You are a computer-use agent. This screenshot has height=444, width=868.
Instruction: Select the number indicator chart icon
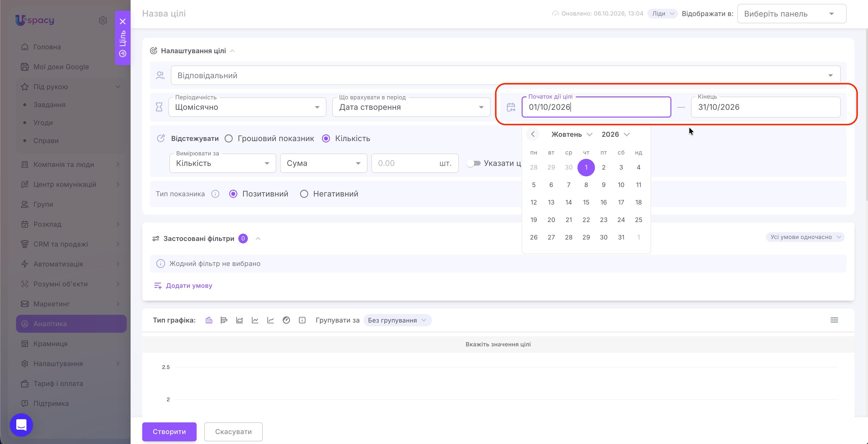(x=302, y=320)
